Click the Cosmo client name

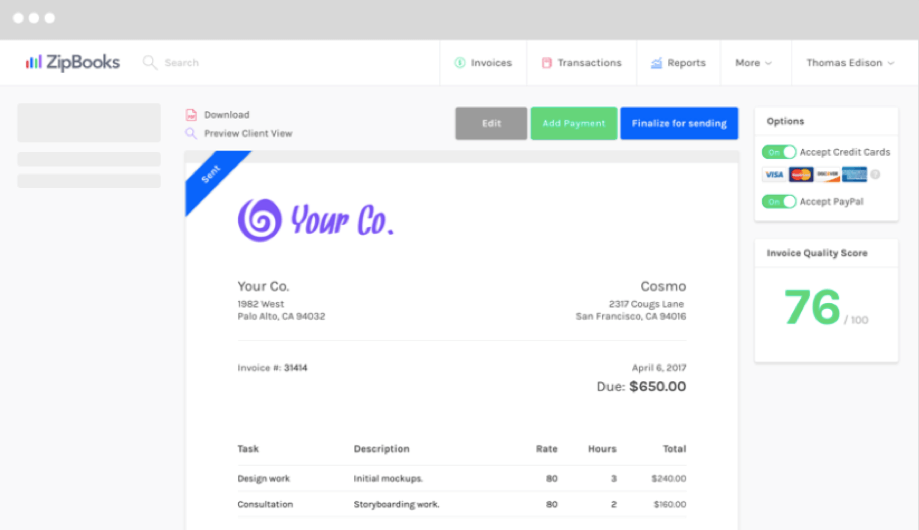pyautogui.click(x=663, y=286)
